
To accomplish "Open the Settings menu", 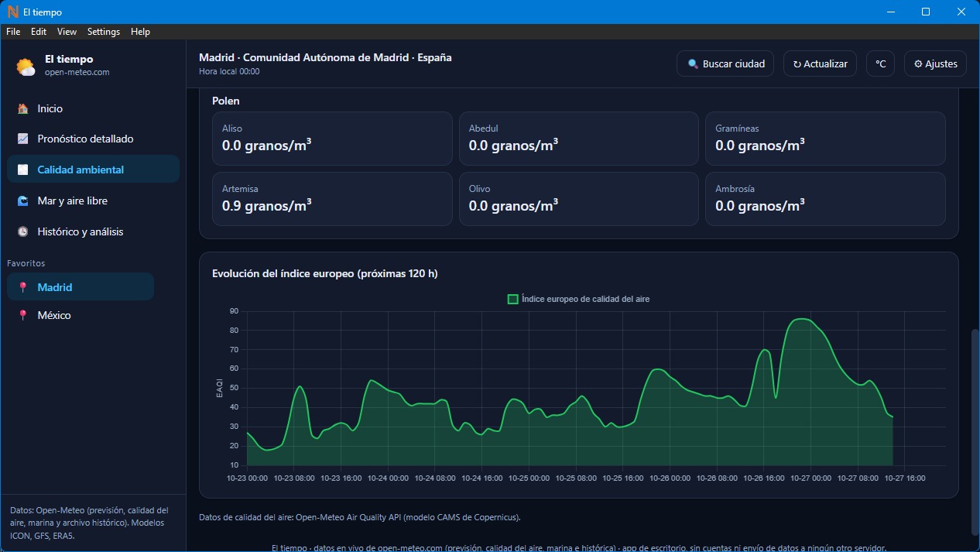I will 104,32.
